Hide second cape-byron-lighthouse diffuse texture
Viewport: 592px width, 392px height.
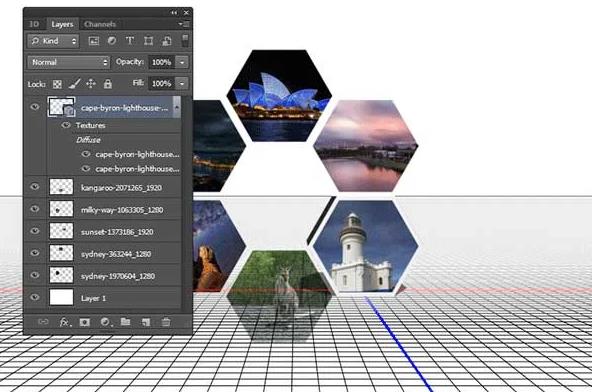[x=86, y=168]
